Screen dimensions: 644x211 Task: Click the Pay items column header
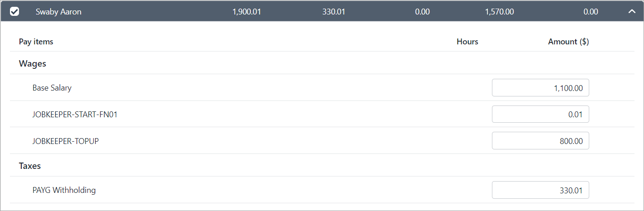[36, 42]
